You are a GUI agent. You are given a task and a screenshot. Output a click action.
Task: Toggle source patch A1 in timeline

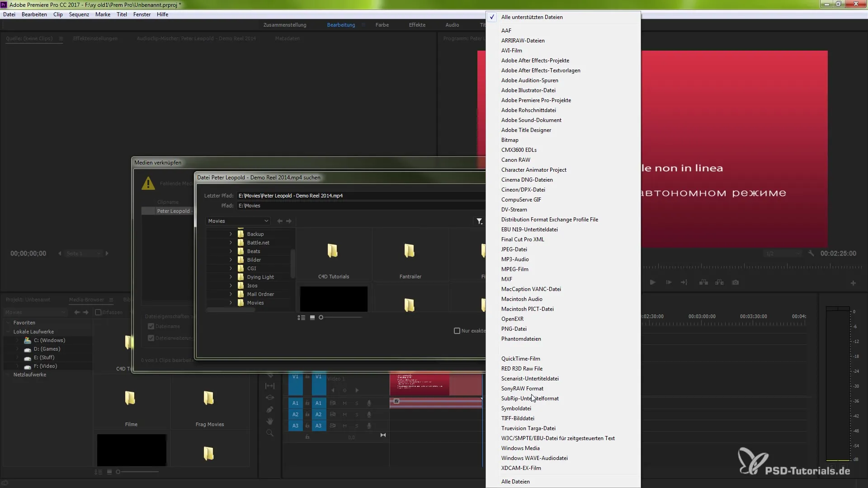click(x=295, y=404)
